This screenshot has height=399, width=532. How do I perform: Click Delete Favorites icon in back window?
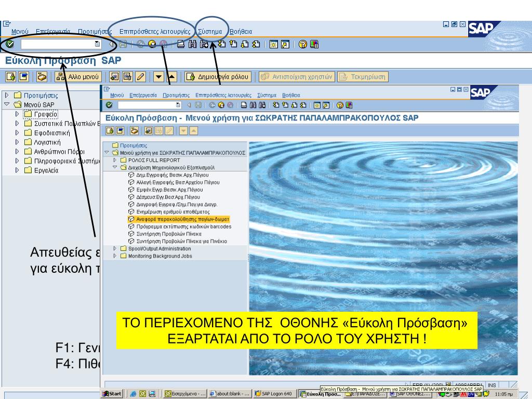[127, 77]
